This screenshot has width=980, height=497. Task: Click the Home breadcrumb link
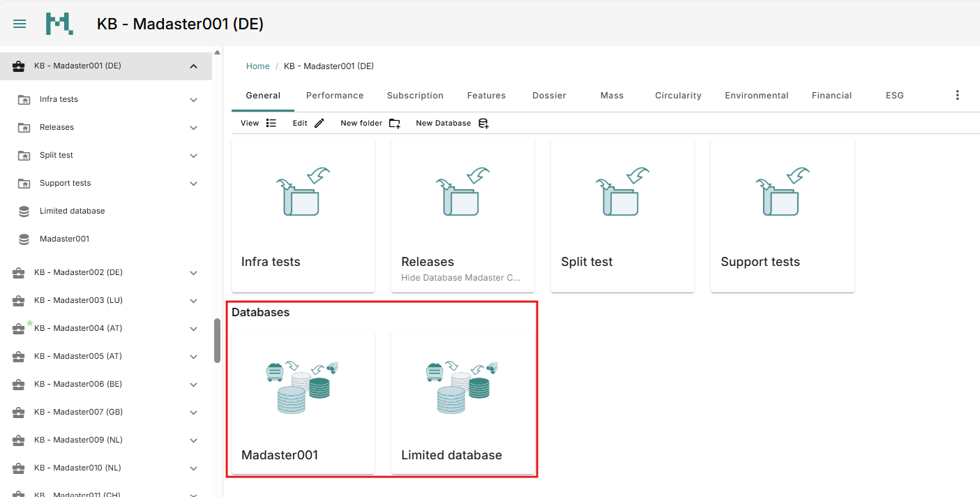pyautogui.click(x=257, y=66)
